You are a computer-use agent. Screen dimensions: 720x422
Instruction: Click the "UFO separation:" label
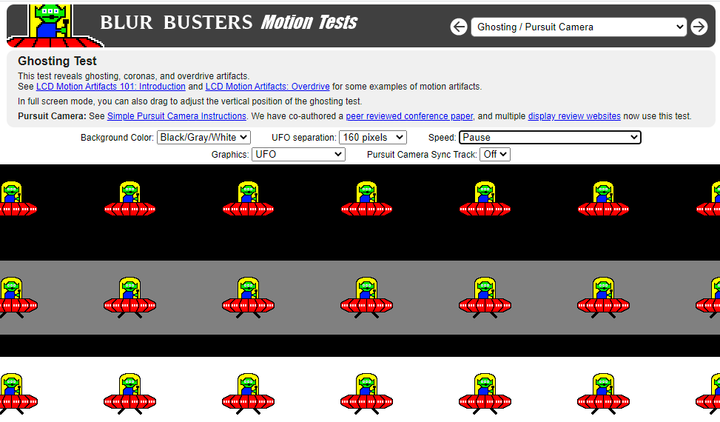click(304, 138)
